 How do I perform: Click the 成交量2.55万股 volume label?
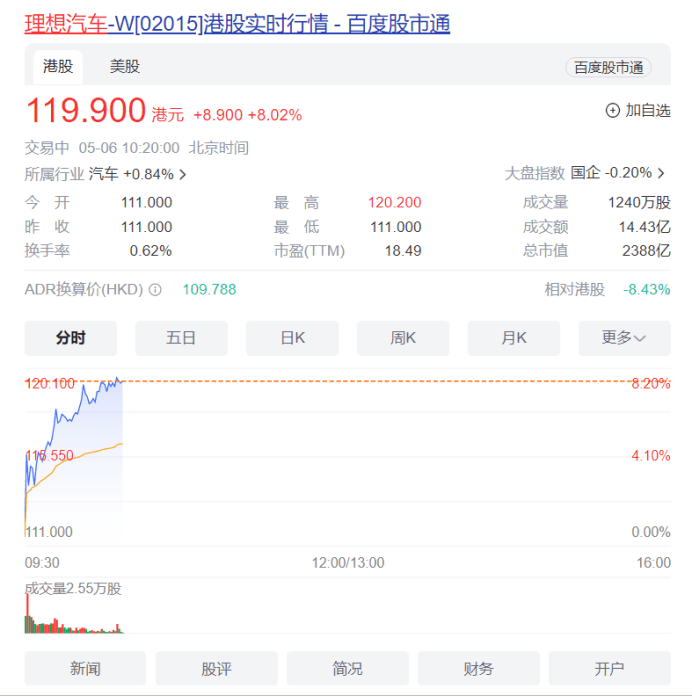coord(73,589)
